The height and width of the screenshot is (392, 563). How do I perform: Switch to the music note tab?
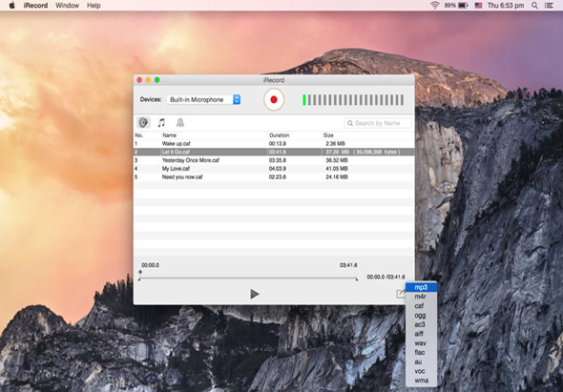point(161,123)
